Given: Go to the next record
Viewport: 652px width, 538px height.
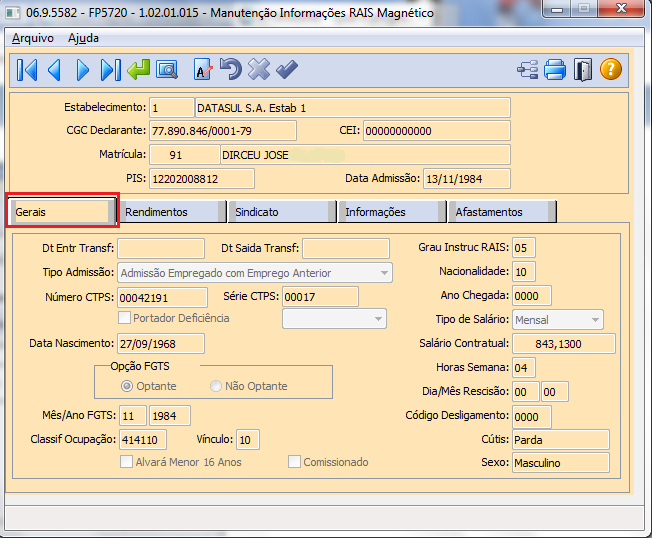Looking at the screenshot, I should click(83, 69).
